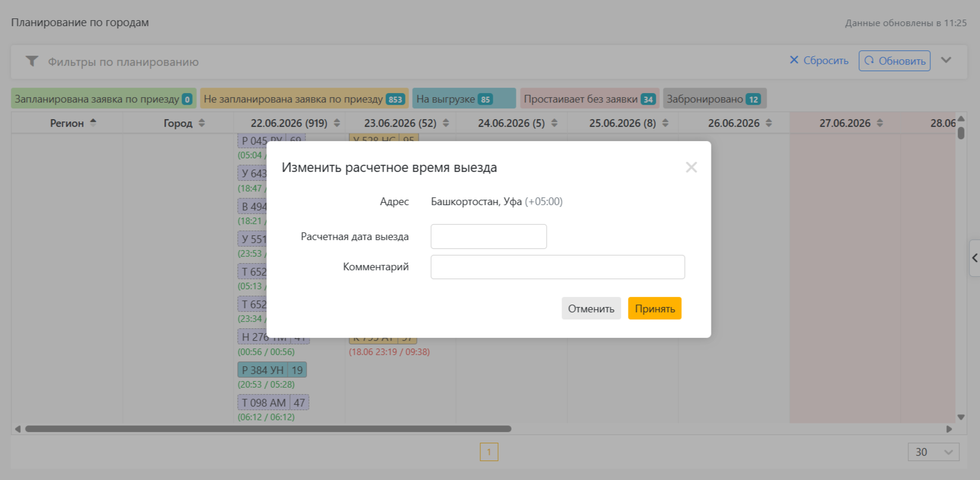Select the Простаивает без заявки status tag
Viewport: 980px width, 480px height.
click(589, 99)
